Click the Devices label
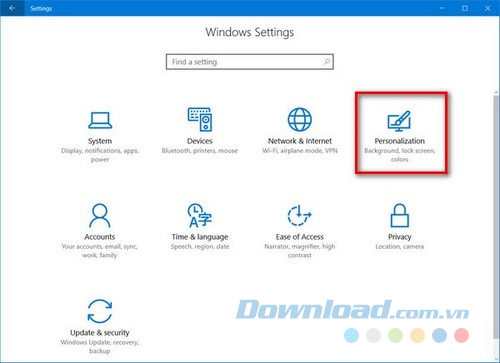The height and width of the screenshot is (363, 500). (x=200, y=141)
